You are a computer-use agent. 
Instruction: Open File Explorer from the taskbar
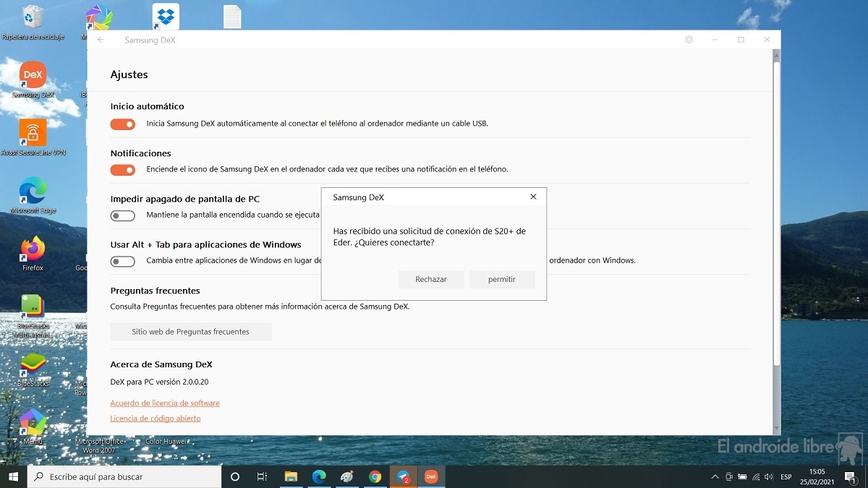pos(291,476)
